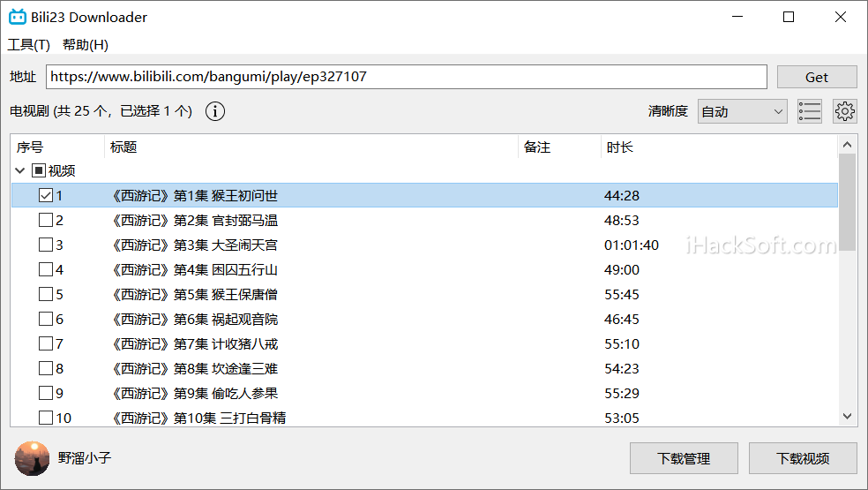
Task: Open the episode list view icon
Action: (809, 111)
